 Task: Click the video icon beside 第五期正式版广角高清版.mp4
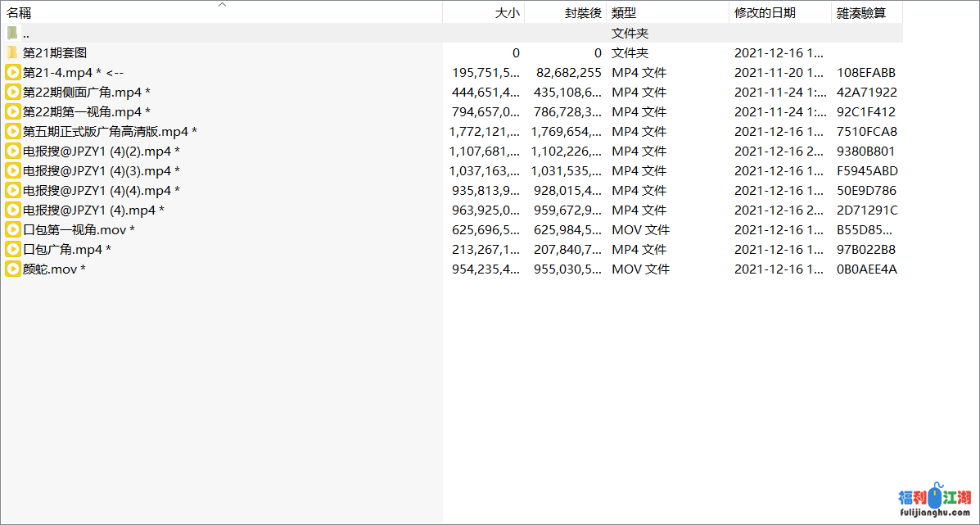(12, 131)
